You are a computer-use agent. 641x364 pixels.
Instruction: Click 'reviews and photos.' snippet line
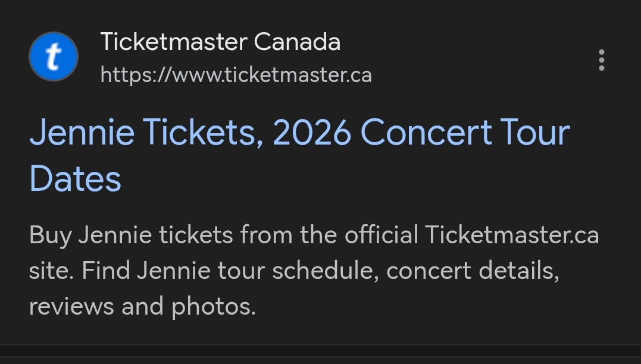pos(142,307)
